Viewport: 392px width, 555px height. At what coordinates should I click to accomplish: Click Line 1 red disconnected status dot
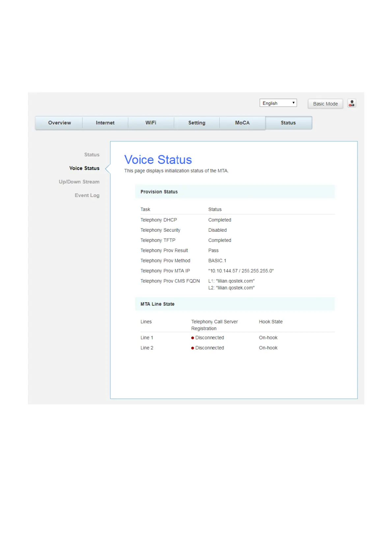[193, 338]
